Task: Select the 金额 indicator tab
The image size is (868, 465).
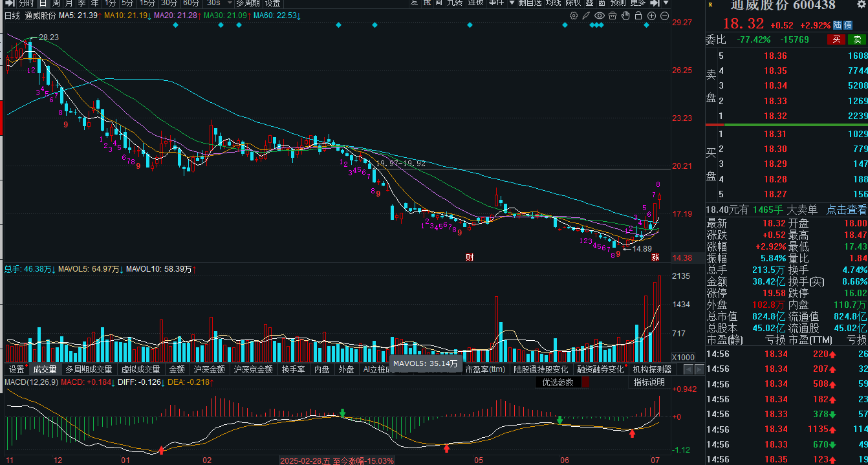Action: point(177,369)
